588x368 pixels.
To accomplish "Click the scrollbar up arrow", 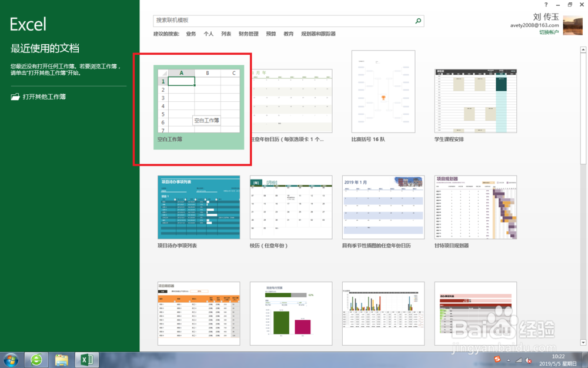I will coord(583,49).
